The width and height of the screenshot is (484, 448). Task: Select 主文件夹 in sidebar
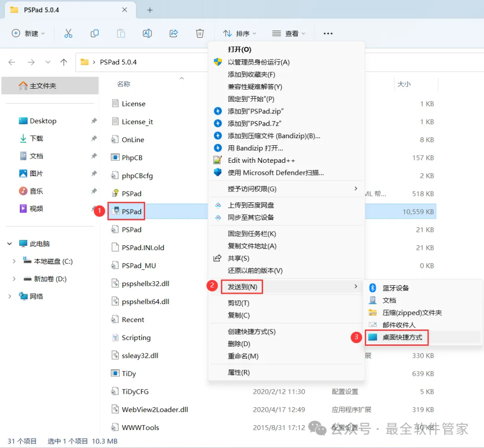coord(50,86)
